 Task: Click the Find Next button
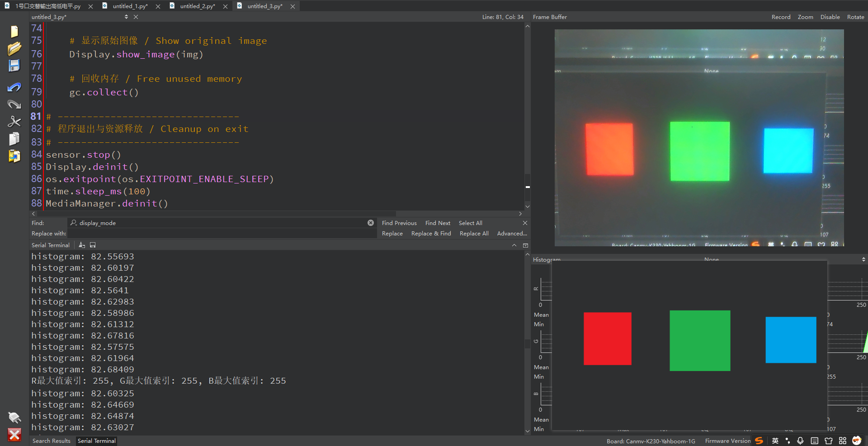click(438, 223)
